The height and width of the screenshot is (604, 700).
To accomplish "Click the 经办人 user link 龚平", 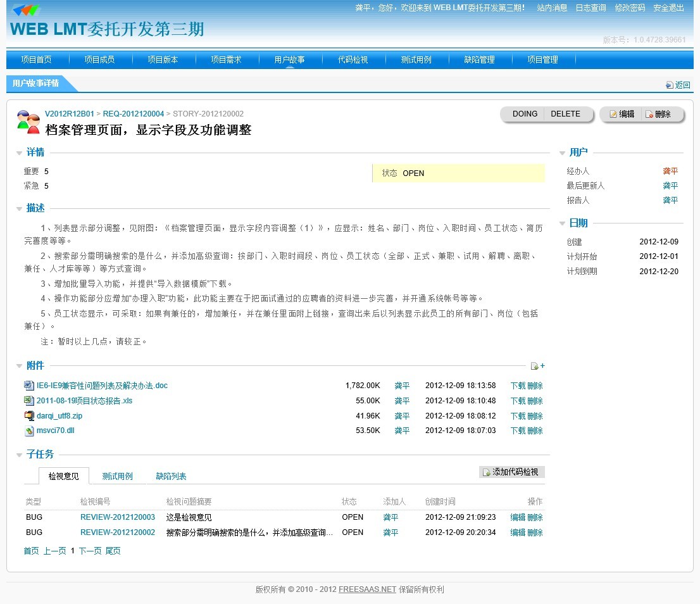I will [x=670, y=172].
